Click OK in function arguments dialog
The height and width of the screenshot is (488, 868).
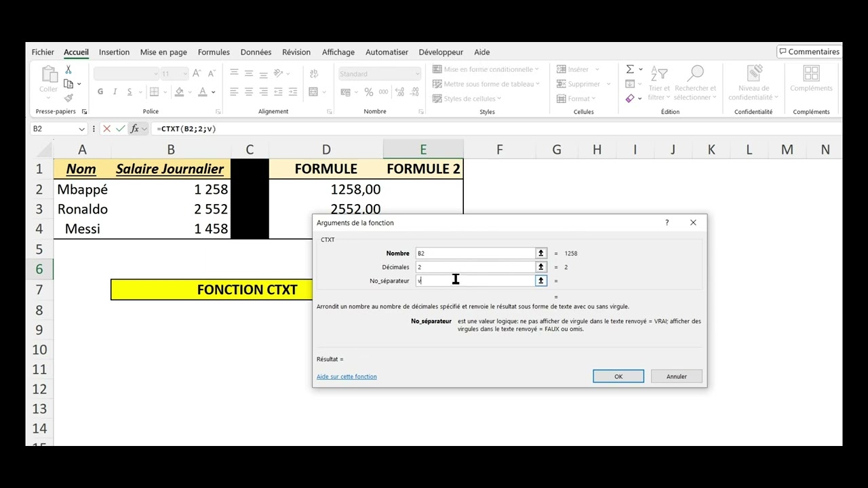pyautogui.click(x=618, y=376)
